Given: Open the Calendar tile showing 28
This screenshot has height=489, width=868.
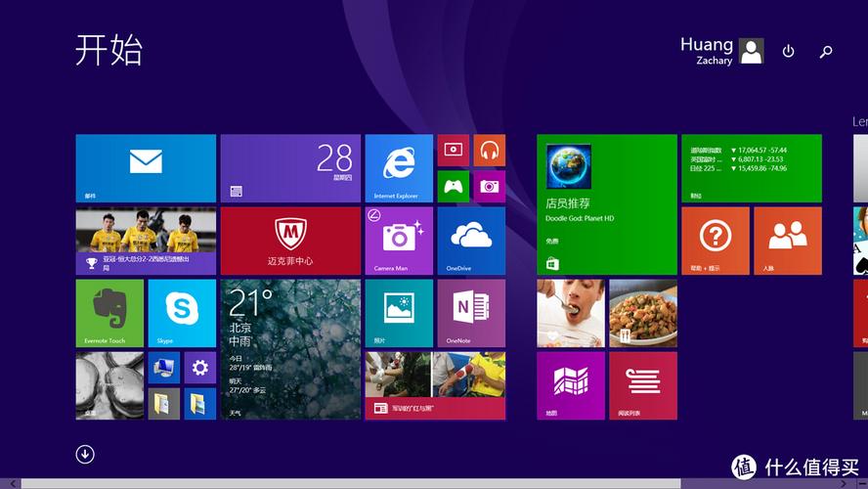Looking at the screenshot, I should click(x=290, y=168).
